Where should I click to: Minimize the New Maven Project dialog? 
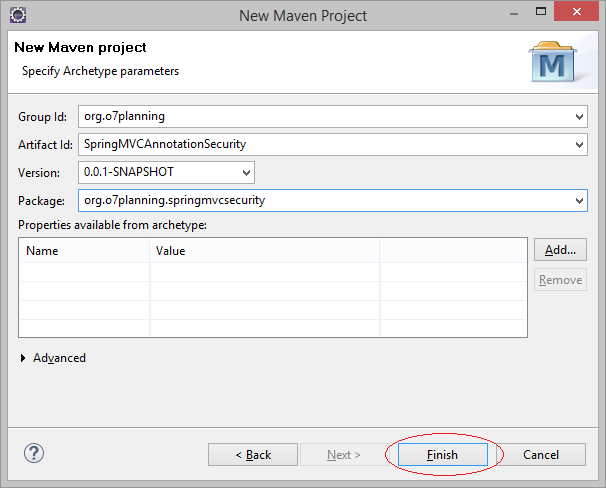click(x=514, y=14)
